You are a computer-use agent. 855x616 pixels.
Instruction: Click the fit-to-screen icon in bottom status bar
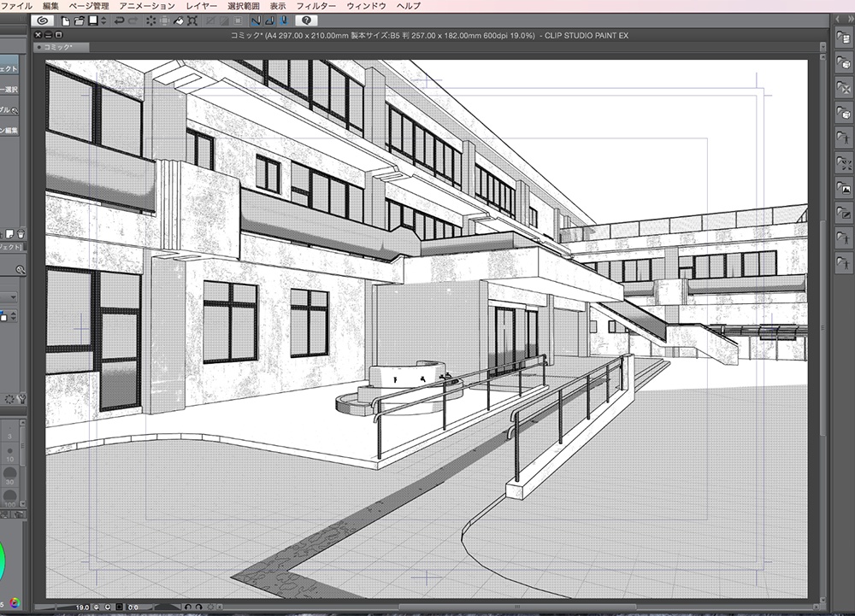pyautogui.click(x=120, y=606)
